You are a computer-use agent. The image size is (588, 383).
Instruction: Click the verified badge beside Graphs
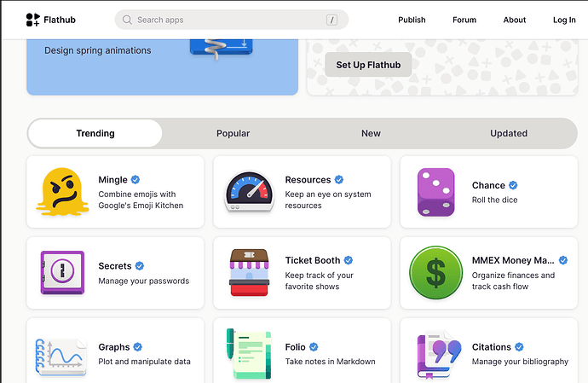(x=137, y=347)
